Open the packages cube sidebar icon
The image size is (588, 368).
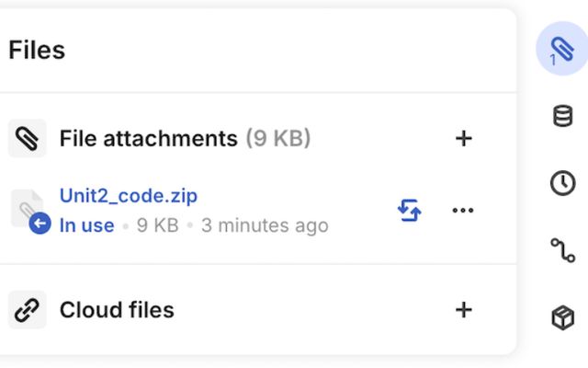click(x=561, y=317)
